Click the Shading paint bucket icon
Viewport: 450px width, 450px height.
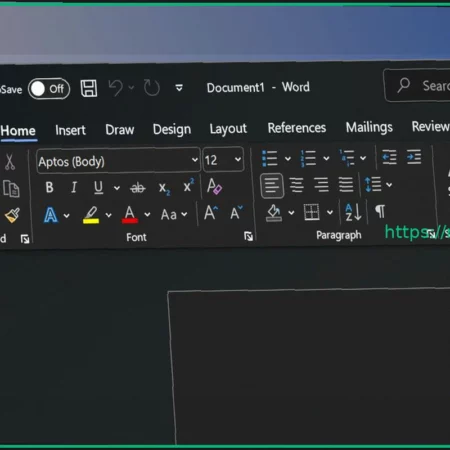coord(274,213)
